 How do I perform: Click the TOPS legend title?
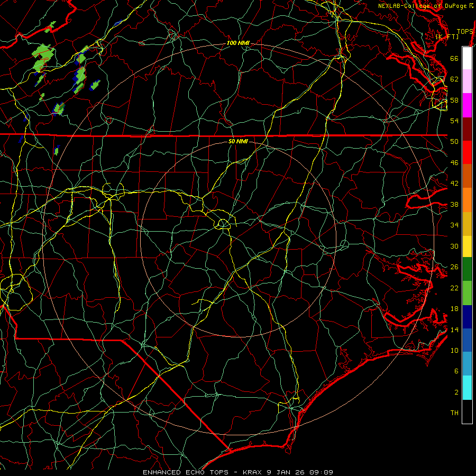coord(465,32)
